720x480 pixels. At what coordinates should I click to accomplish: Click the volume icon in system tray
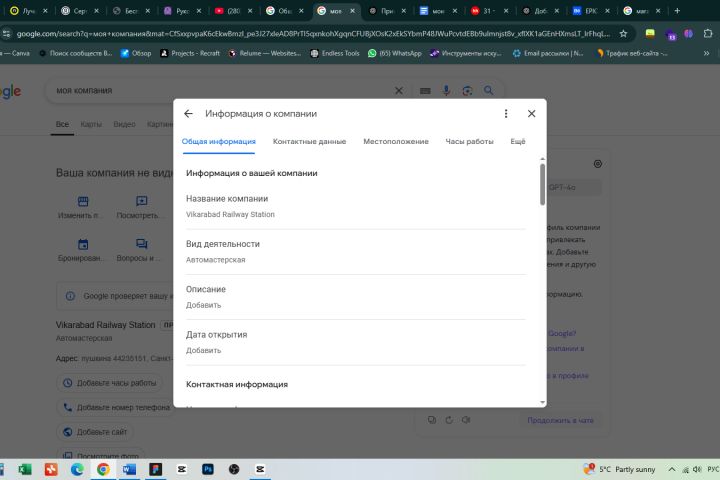coord(697,469)
